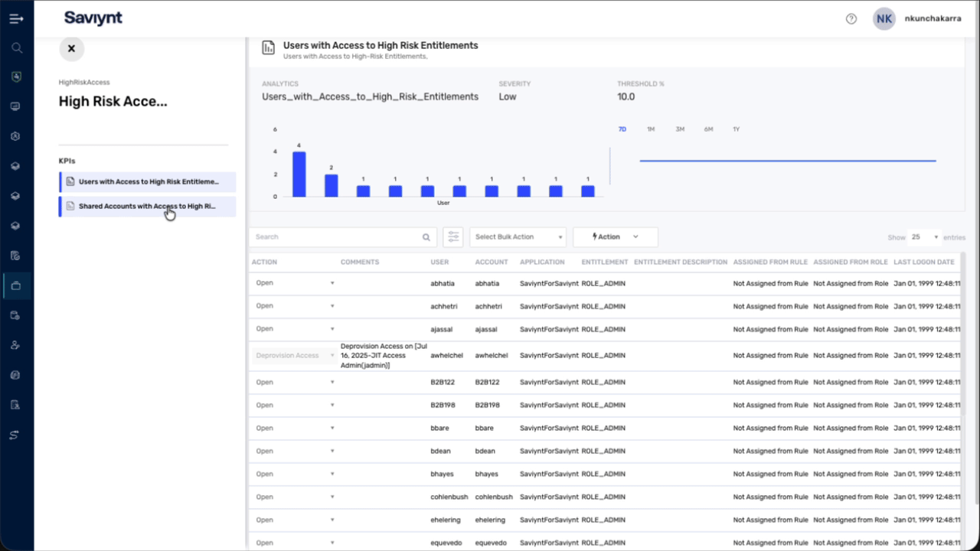Open the action dropdown for user B2B122
This screenshot has width=980, height=551.
coord(295,382)
